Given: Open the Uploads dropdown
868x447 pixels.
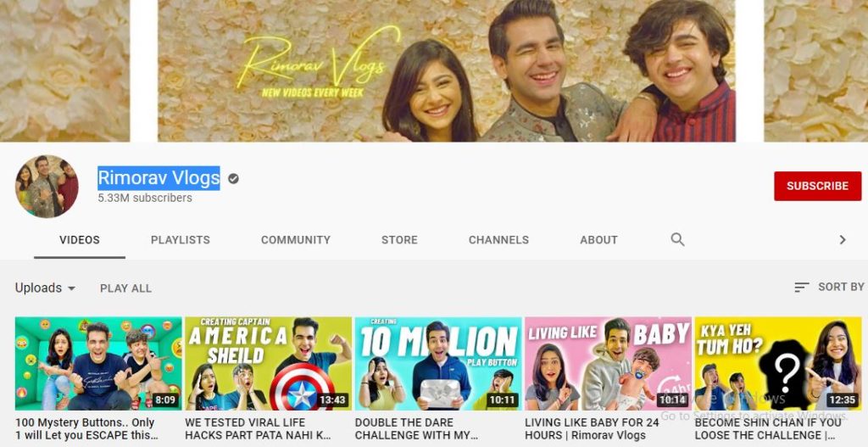Looking at the screenshot, I should click(x=45, y=288).
